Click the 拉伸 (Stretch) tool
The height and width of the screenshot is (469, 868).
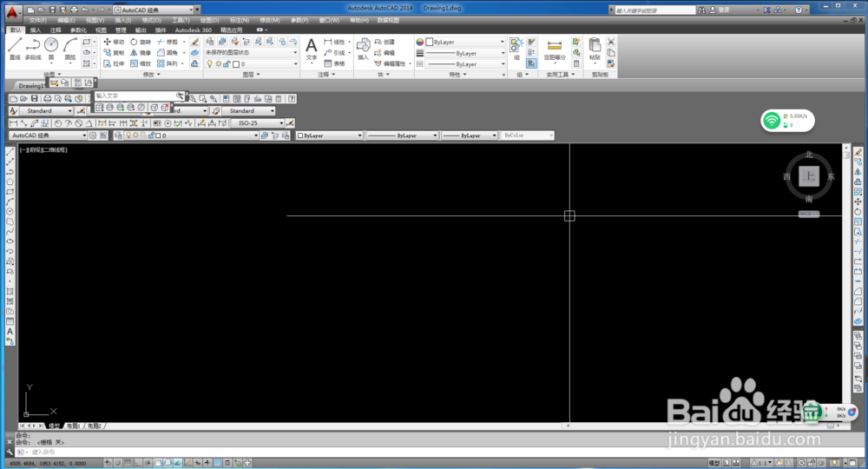coord(114,63)
